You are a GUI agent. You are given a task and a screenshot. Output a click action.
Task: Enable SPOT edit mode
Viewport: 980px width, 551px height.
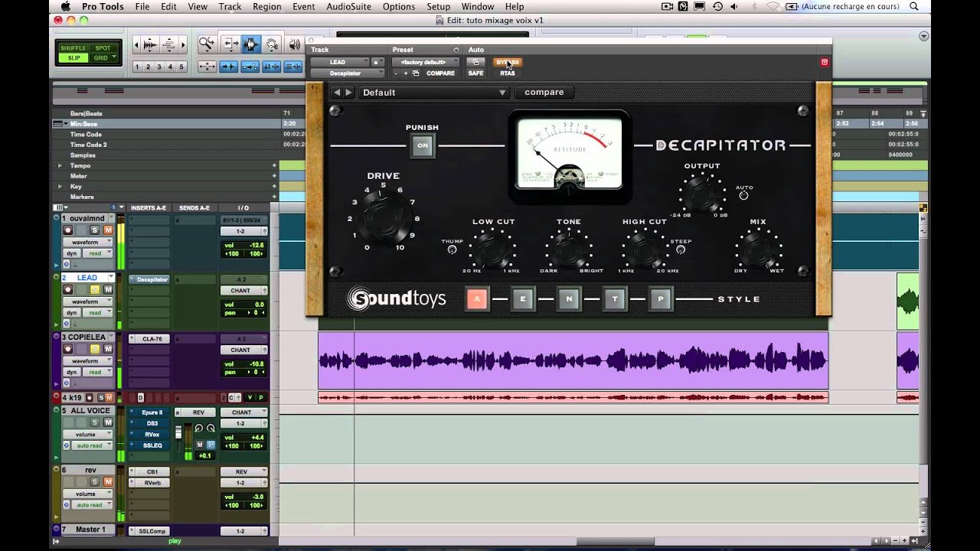(103, 47)
